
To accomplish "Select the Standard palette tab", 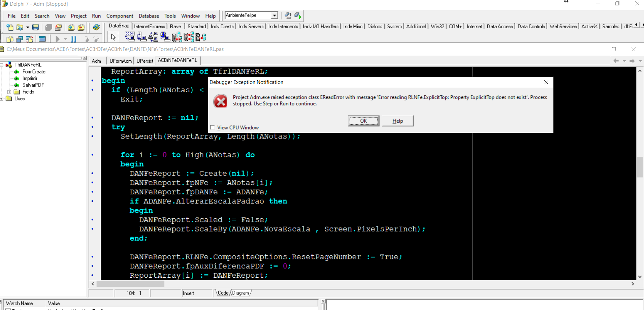I will [x=197, y=26].
